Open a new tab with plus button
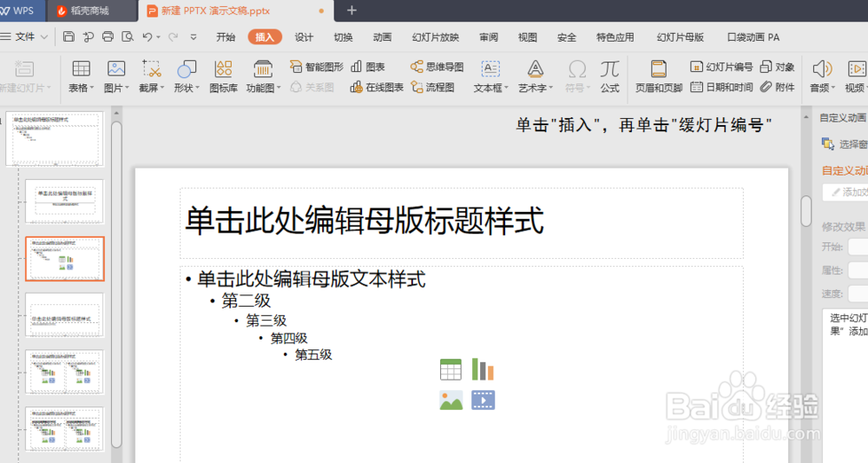The height and width of the screenshot is (463, 868). click(352, 10)
